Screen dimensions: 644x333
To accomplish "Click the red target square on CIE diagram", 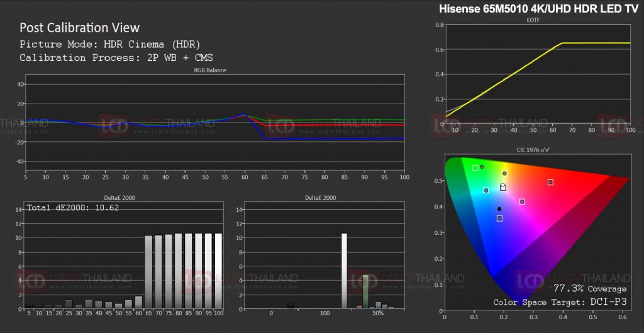I will pyautogui.click(x=550, y=182).
